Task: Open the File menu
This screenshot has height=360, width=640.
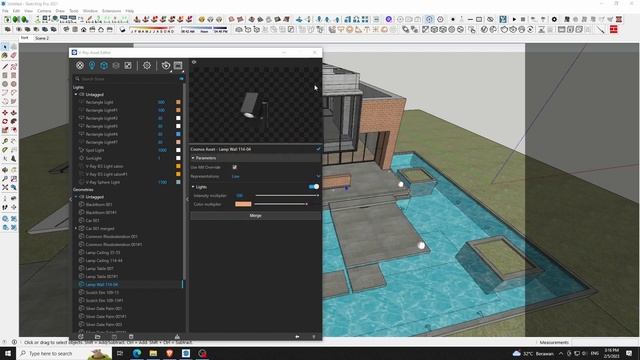Action: pyautogui.click(x=5, y=11)
